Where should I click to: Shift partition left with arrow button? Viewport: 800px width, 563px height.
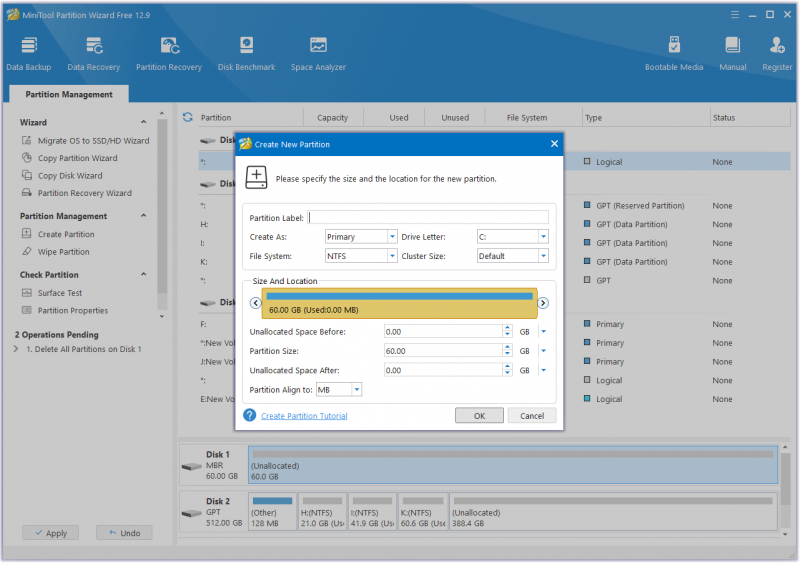[x=256, y=303]
